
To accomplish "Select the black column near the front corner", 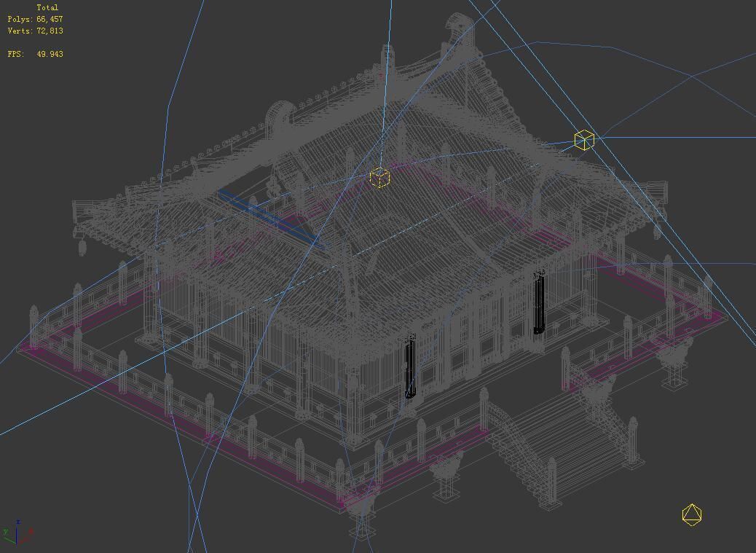I will point(410,366).
